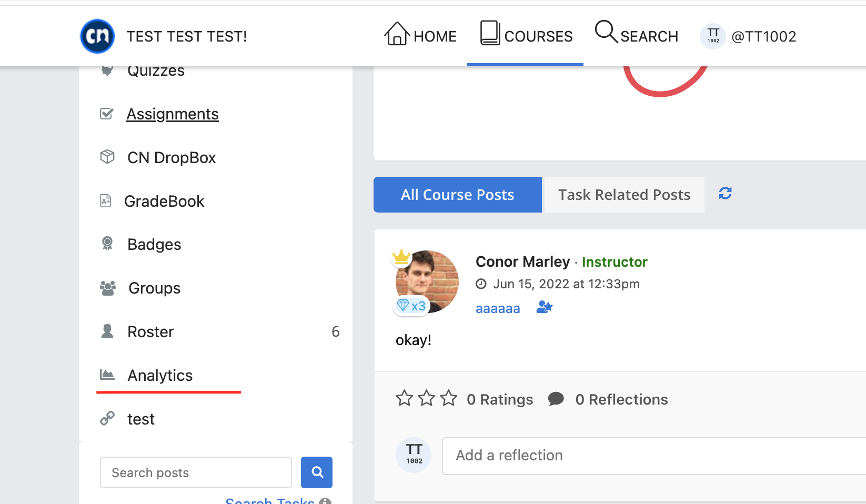The height and width of the screenshot is (504, 866).
Task: Click the Groups people icon
Action: 108,288
